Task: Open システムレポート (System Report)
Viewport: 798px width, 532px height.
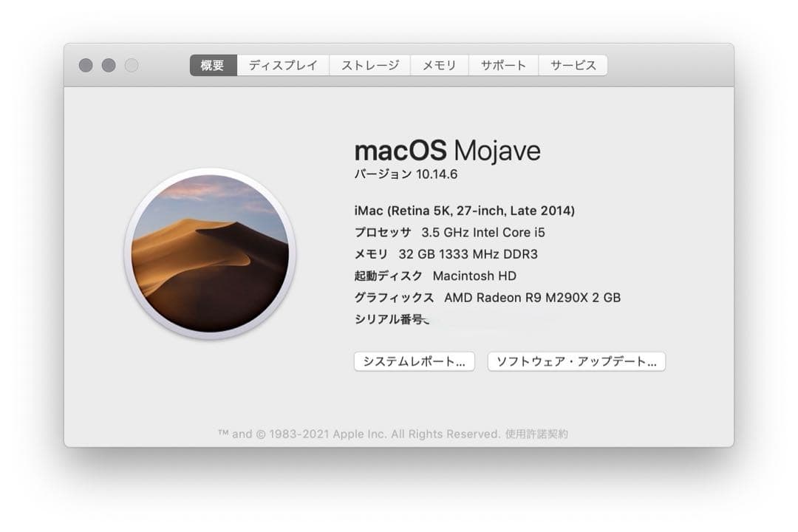Action: pos(415,361)
